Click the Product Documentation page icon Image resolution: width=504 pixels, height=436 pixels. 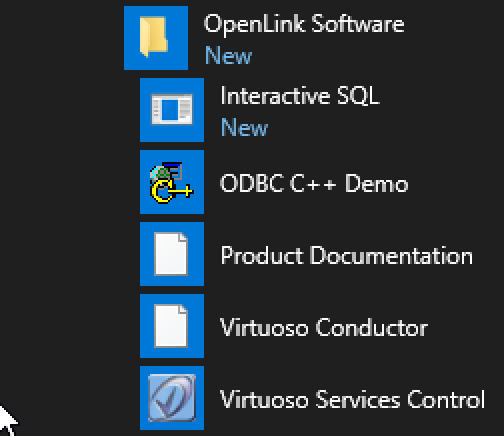(172, 254)
